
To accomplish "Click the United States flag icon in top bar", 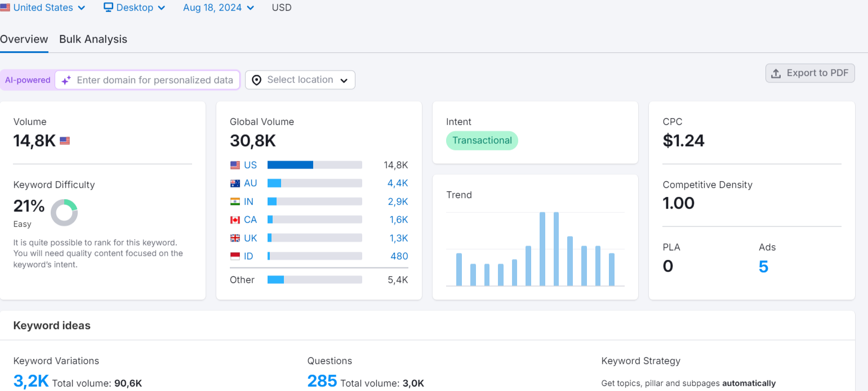I will [x=5, y=8].
